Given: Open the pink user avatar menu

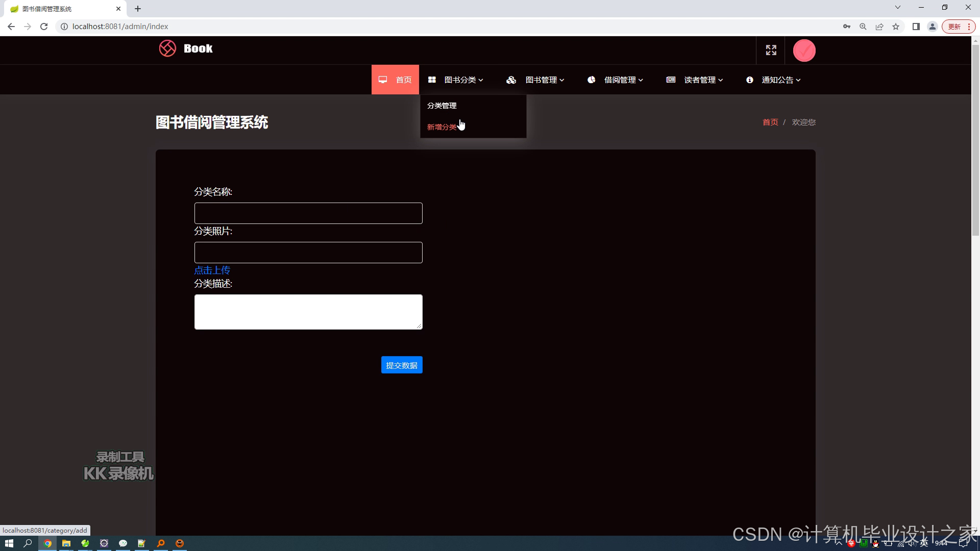Looking at the screenshot, I should pos(804,51).
